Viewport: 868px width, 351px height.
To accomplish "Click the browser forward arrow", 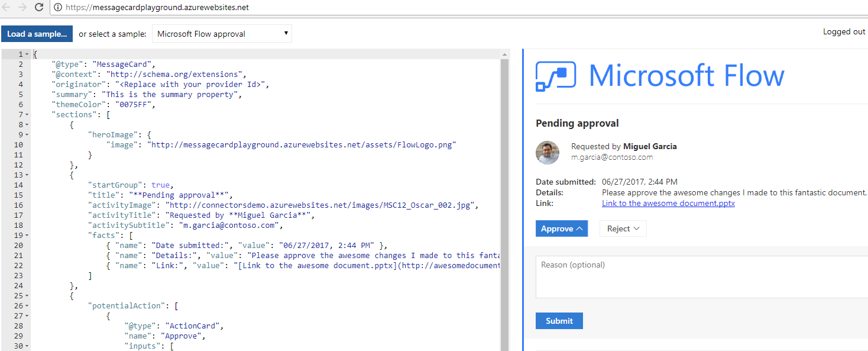I will pos(22,8).
